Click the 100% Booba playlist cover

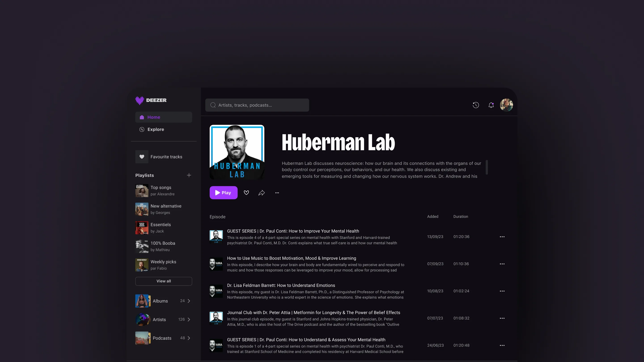point(142,246)
